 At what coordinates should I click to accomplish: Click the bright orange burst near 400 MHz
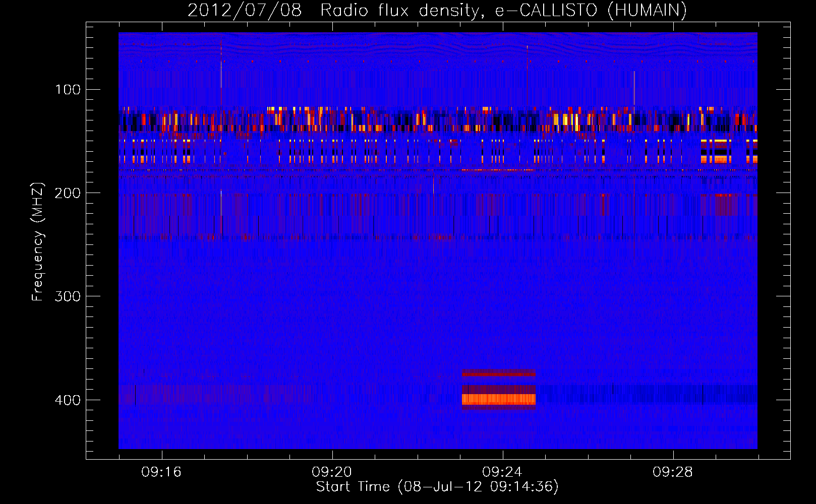[x=499, y=399]
